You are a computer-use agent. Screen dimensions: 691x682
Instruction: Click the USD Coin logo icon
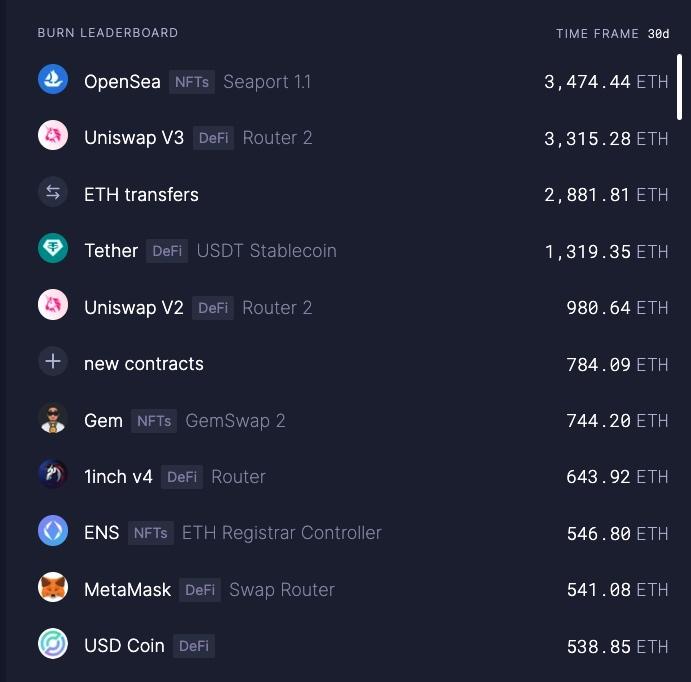[53, 644]
